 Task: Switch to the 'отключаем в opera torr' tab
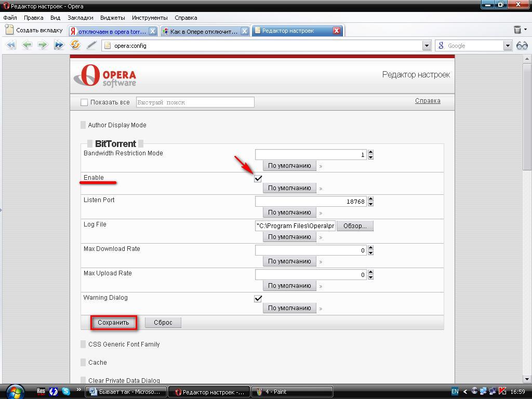tap(112, 31)
